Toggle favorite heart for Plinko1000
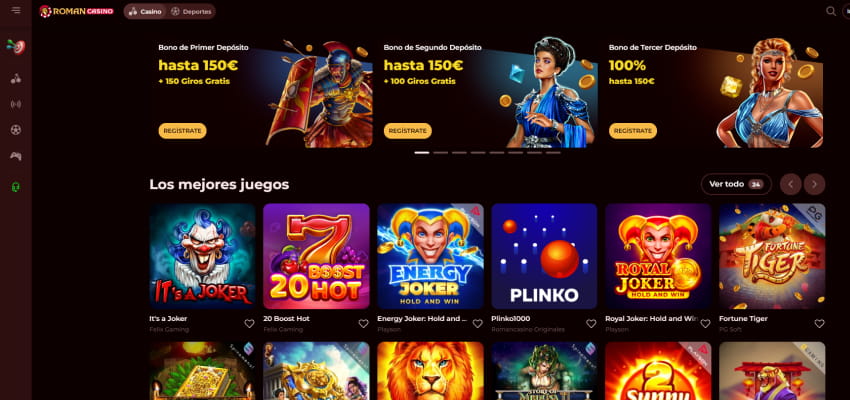Image resolution: width=850 pixels, height=400 pixels. (591, 324)
